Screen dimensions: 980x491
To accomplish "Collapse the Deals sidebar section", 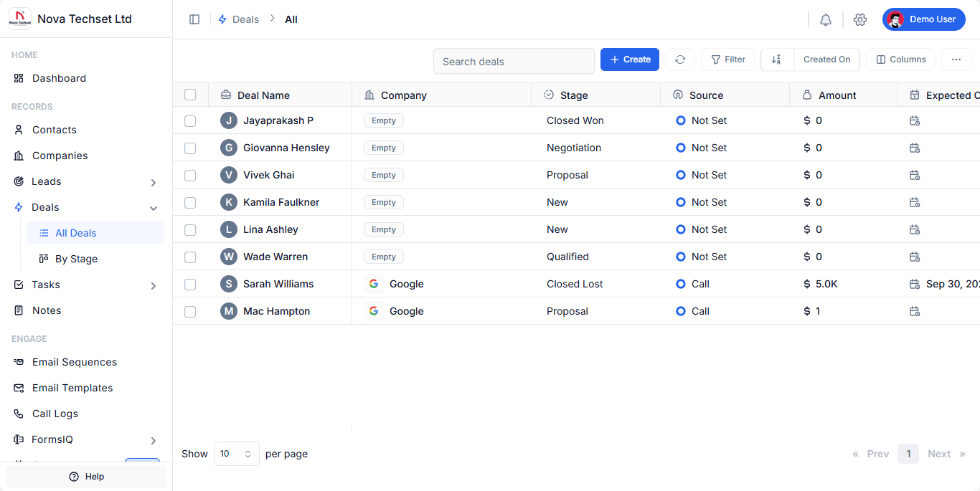I will click(x=153, y=208).
